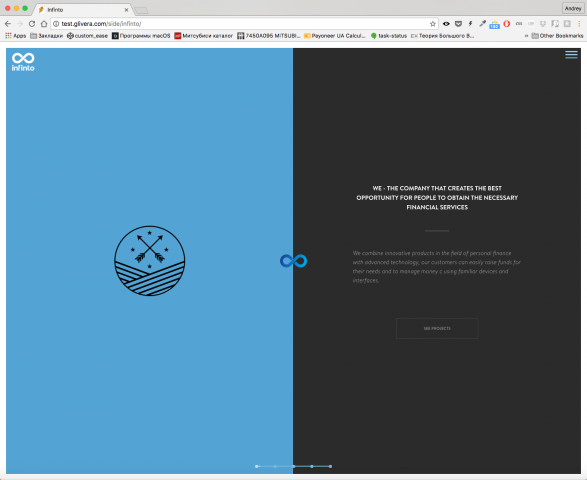The width and height of the screenshot is (587, 480).
Task: Open the Митсубиси каталог bookmark
Action: pos(204,36)
